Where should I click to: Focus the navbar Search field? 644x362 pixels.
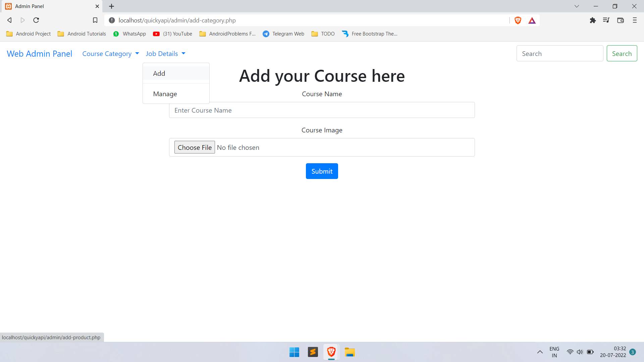click(560, 54)
